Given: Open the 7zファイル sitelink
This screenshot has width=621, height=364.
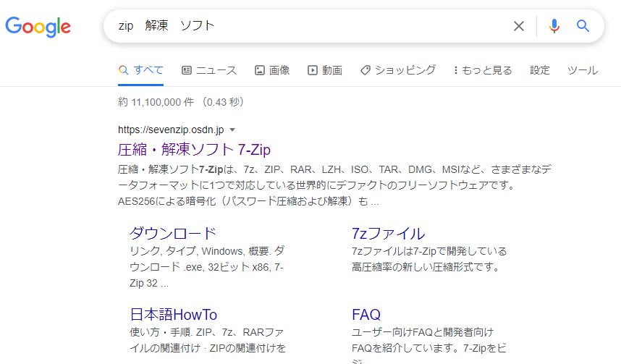Looking at the screenshot, I should click(x=389, y=233).
